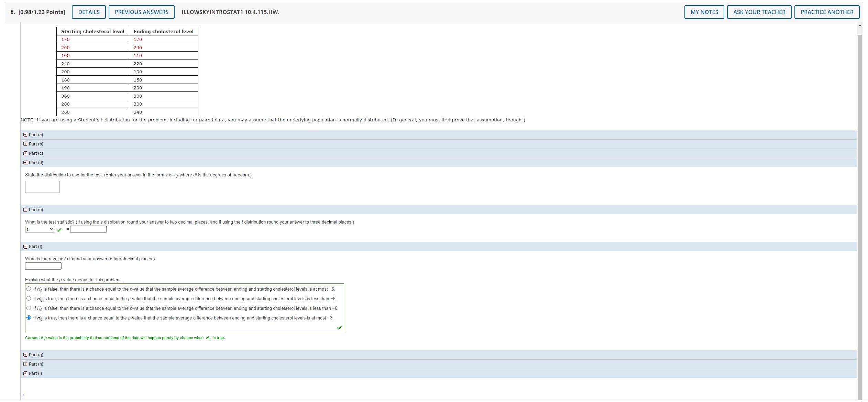Screen dimensions: 868x402
Task: Click ASK YOUR TEACHER
Action: coord(759,12)
